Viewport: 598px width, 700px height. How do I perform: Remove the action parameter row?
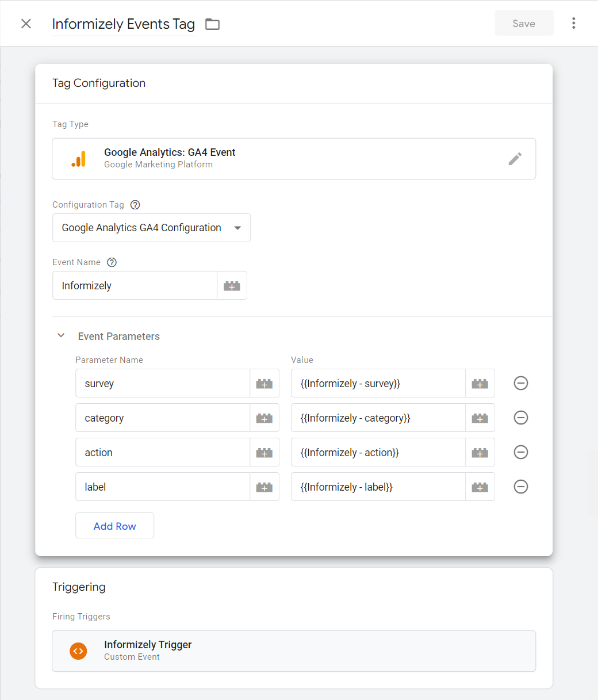point(521,452)
